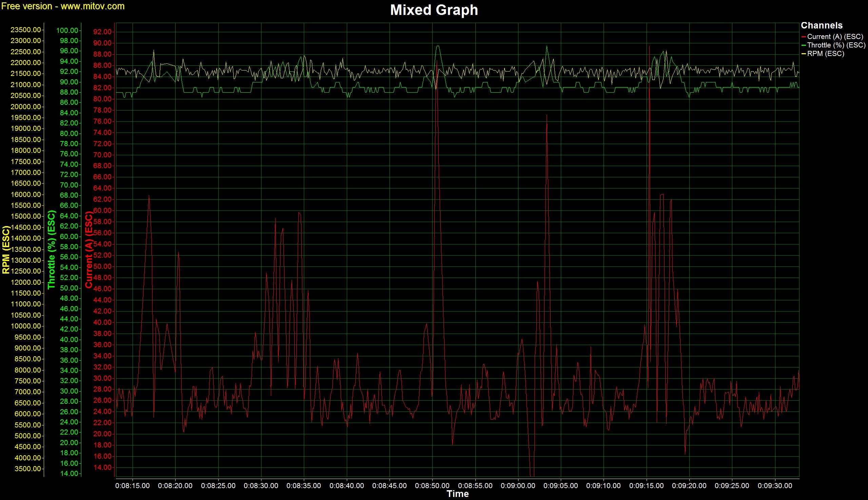Click the 23500.00 RPM axis tick label

point(26,30)
